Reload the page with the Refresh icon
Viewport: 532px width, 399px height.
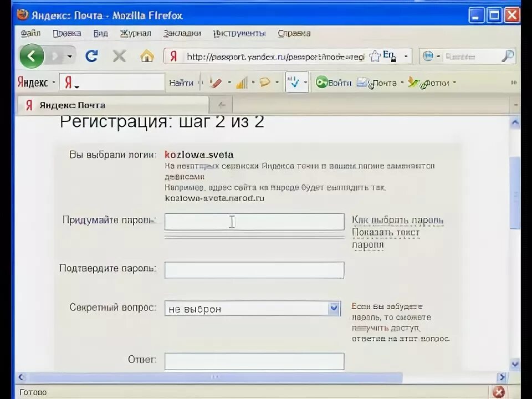point(91,56)
